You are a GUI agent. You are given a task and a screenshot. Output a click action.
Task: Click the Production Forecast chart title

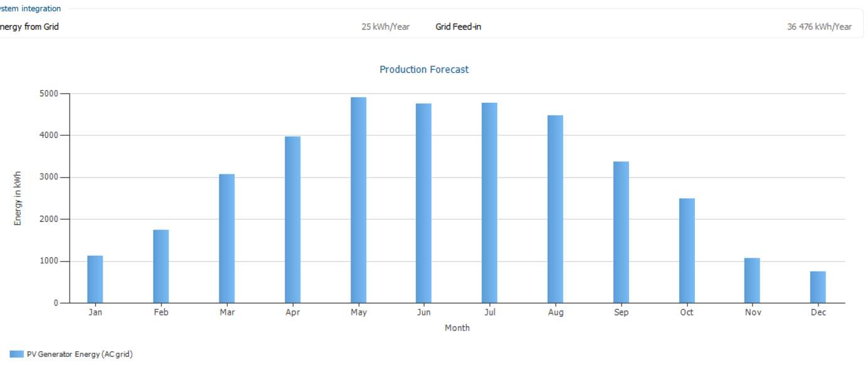coord(424,70)
